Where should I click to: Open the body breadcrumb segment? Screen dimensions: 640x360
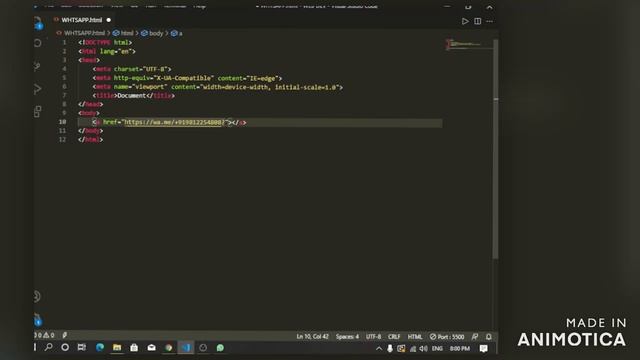pos(152,33)
